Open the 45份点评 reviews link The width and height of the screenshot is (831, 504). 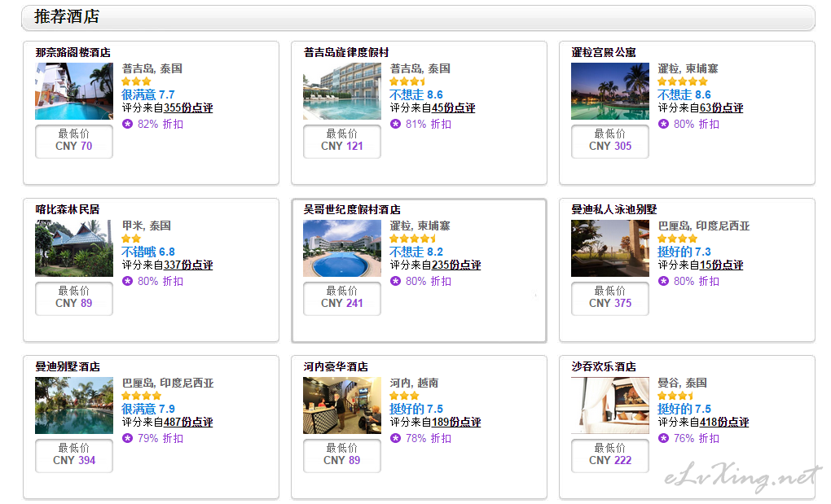click(453, 108)
